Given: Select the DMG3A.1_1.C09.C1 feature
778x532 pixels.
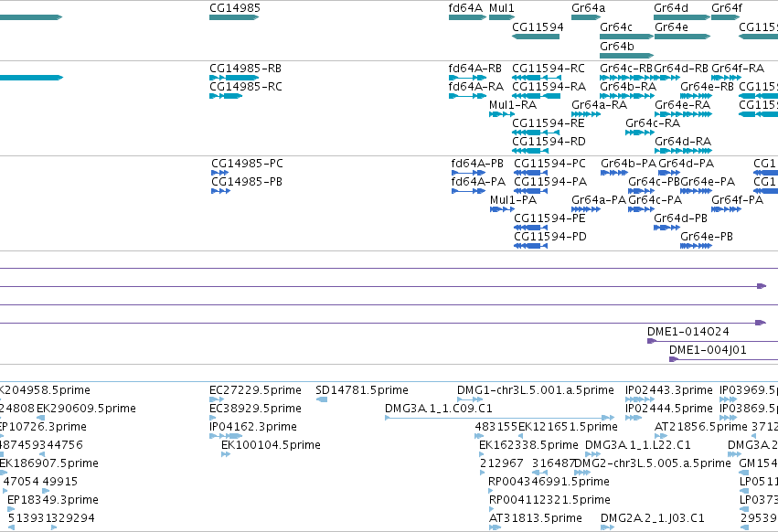Looking at the screenshot, I should click(500, 418).
